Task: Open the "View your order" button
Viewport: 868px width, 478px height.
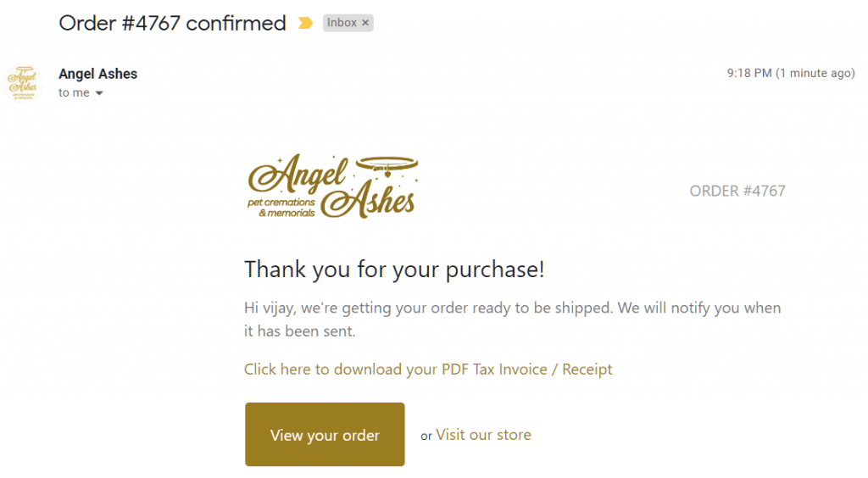Action: point(325,435)
